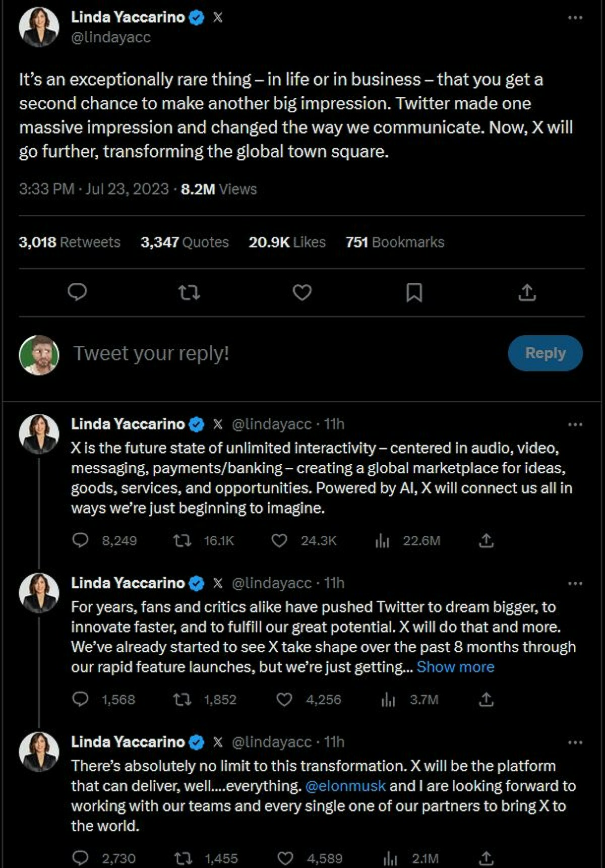This screenshot has width=605, height=868.
Task: Retweet the main tweet
Action: 190,292
